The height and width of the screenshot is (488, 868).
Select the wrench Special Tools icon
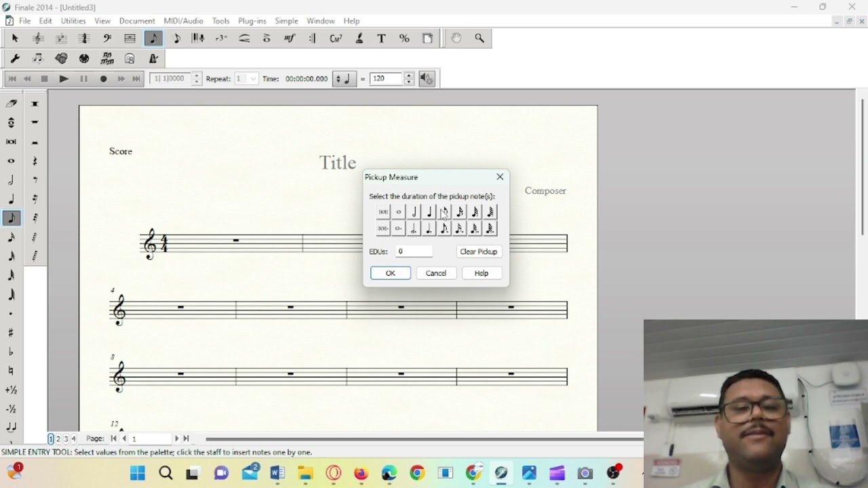(15, 59)
